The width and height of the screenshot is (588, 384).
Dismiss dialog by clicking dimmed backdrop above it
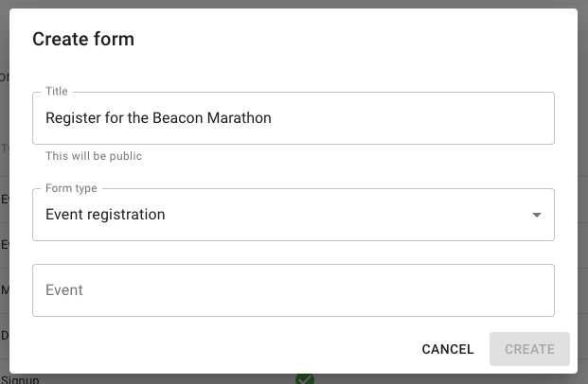[294, 4]
